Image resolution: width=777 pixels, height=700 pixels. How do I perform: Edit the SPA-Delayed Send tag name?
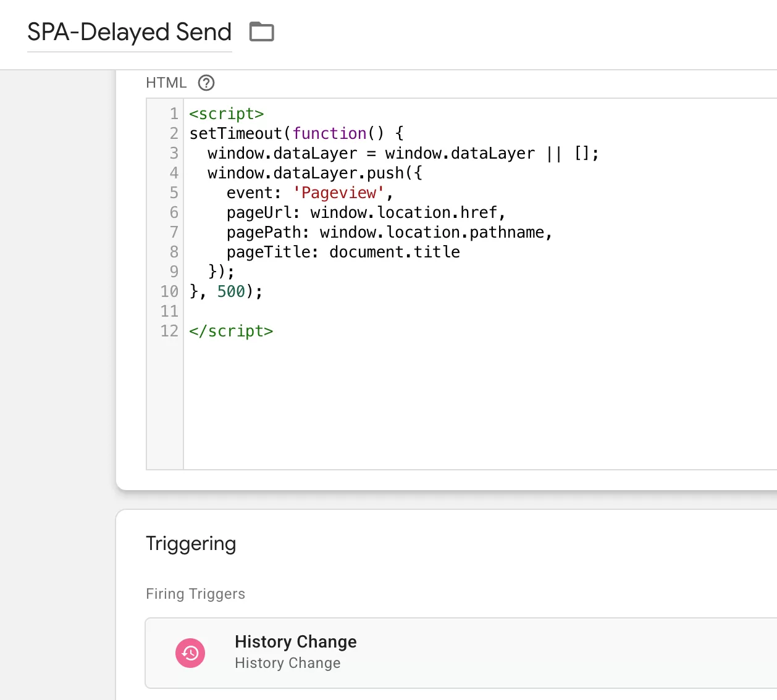click(130, 32)
